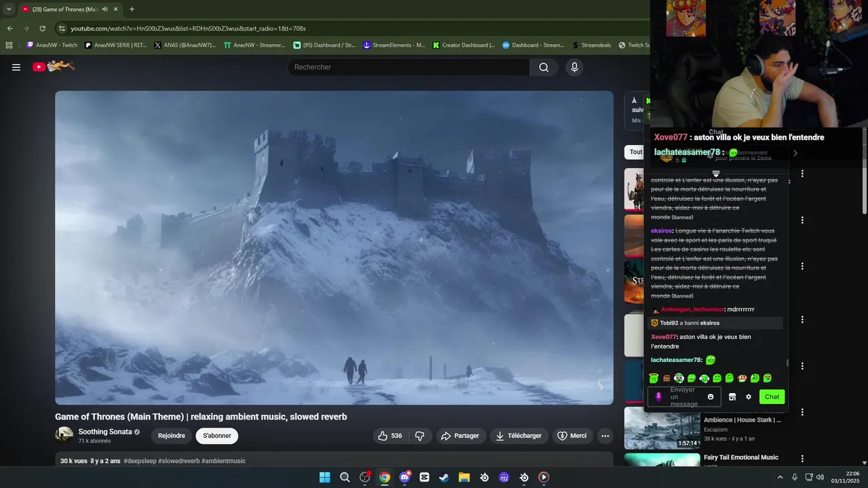Show hidden system tray icons
This screenshot has width=868, height=488.
click(x=780, y=477)
